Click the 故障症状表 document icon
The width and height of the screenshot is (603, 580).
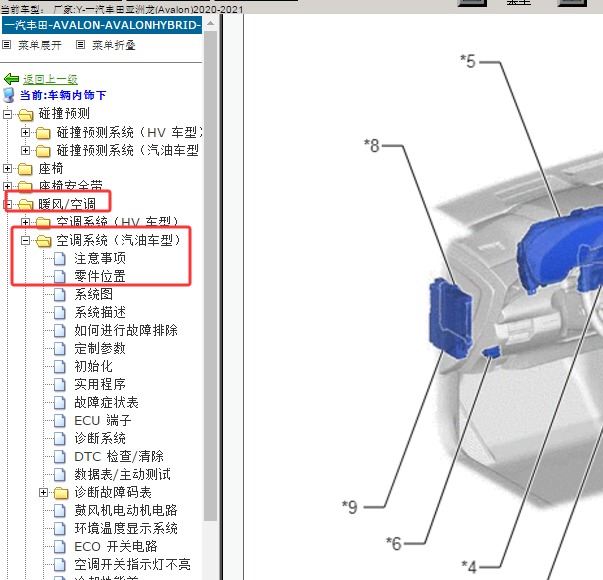[x=60, y=403]
